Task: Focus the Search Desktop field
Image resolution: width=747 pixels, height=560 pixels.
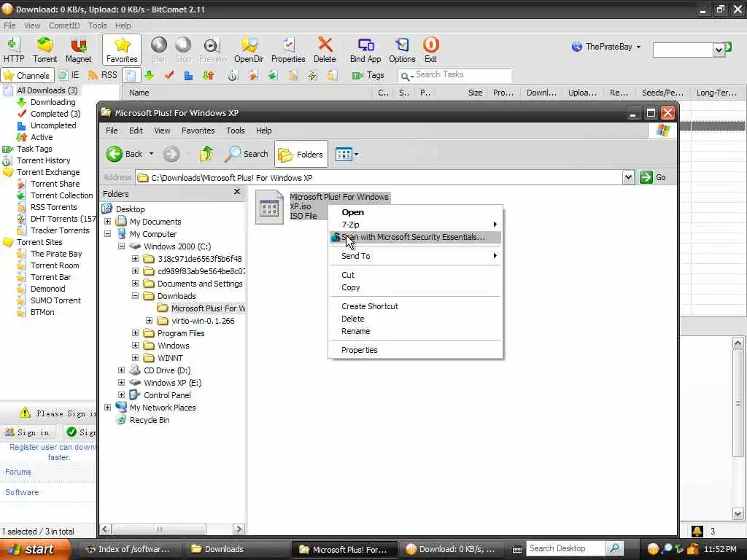Action: coord(565,548)
